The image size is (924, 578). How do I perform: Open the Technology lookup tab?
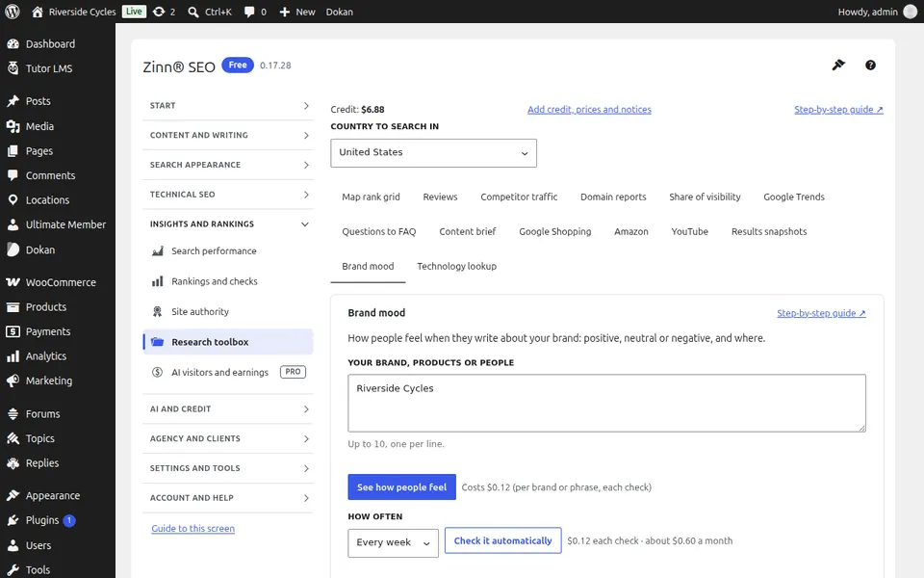456,267
